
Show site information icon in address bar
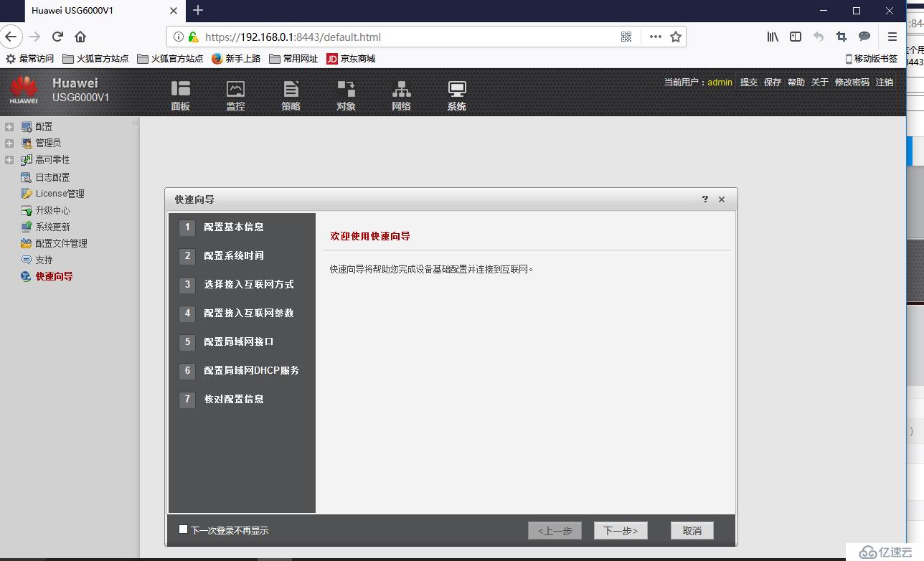179,37
